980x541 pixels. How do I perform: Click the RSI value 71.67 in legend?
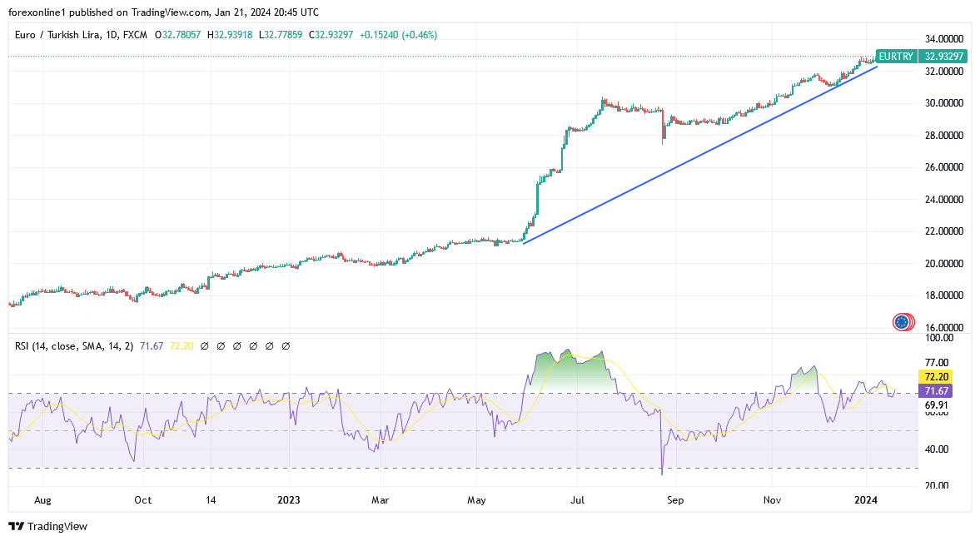[x=152, y=346]
